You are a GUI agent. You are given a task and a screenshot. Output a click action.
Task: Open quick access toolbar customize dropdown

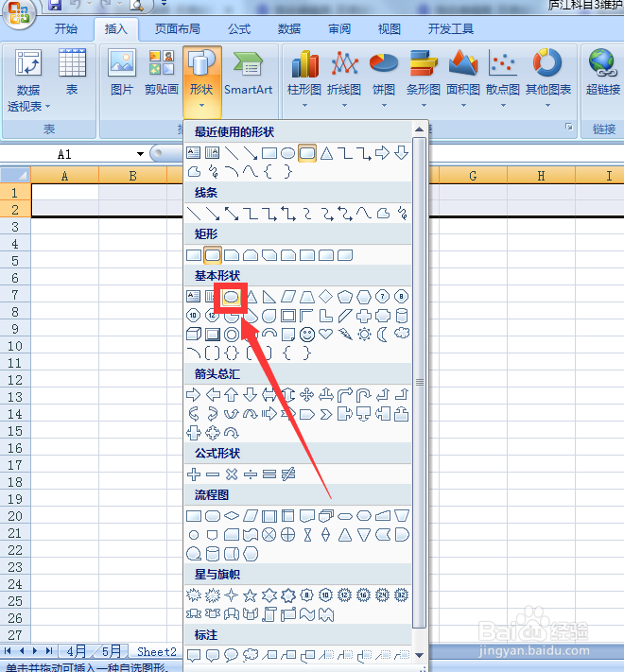[164, 5]
